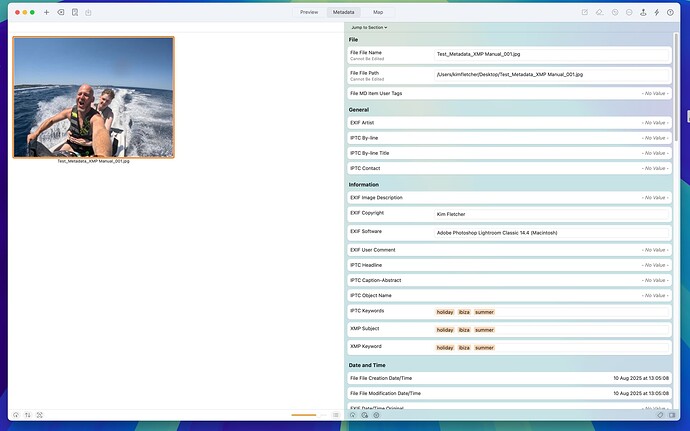Image resolution: width=690 pixels, height=431 pixels.
Task: Click the lightning bolt actions icon
Action: click(x=657, y=12)
